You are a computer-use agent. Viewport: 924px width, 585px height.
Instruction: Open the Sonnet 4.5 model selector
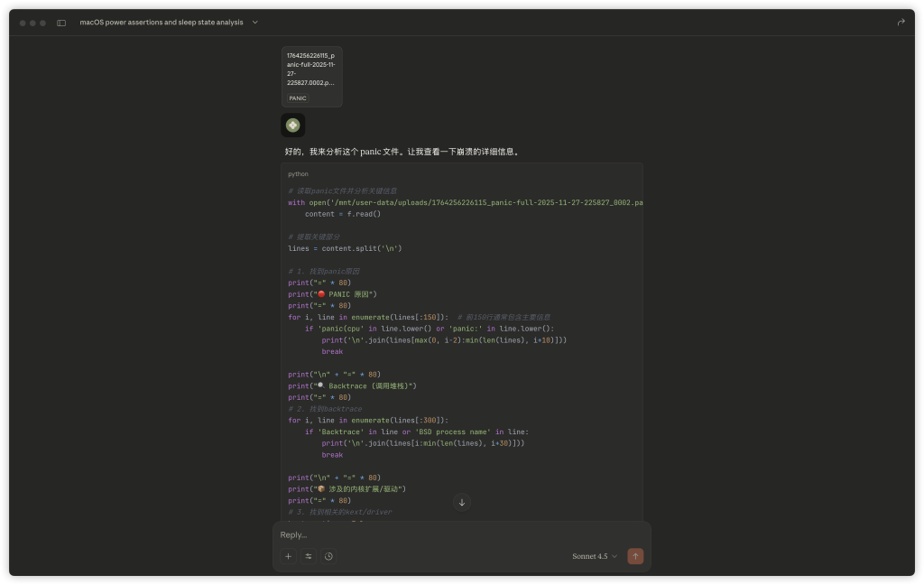click(595, 556)
